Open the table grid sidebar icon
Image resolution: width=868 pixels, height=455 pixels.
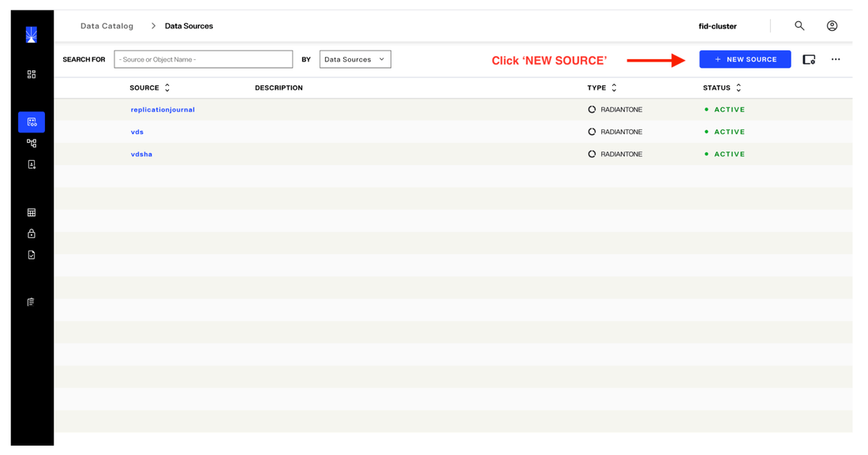(x=32, y=213)
